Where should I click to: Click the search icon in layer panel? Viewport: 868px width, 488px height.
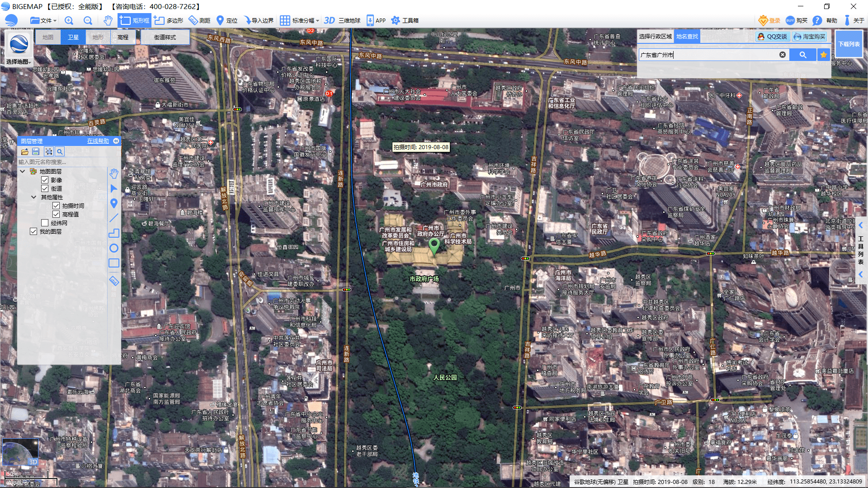60,152
